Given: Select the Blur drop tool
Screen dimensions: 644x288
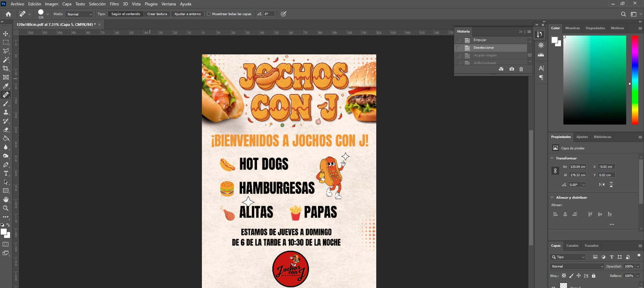Looking at the screenshot, I should tap(6, 147).
